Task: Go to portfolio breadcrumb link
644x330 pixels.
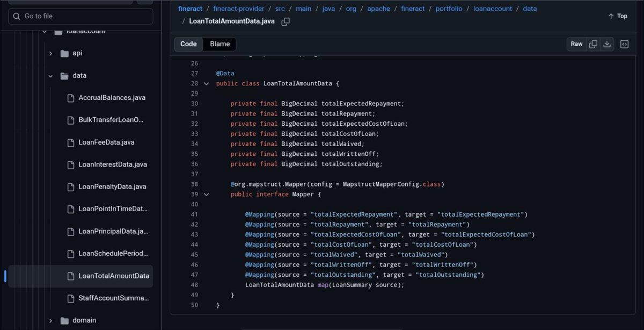Action: pyautogui.click(x=449, y=9)
